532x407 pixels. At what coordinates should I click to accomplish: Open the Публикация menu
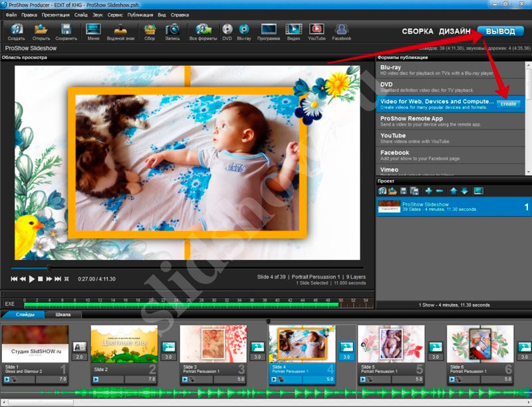point(140,15)
